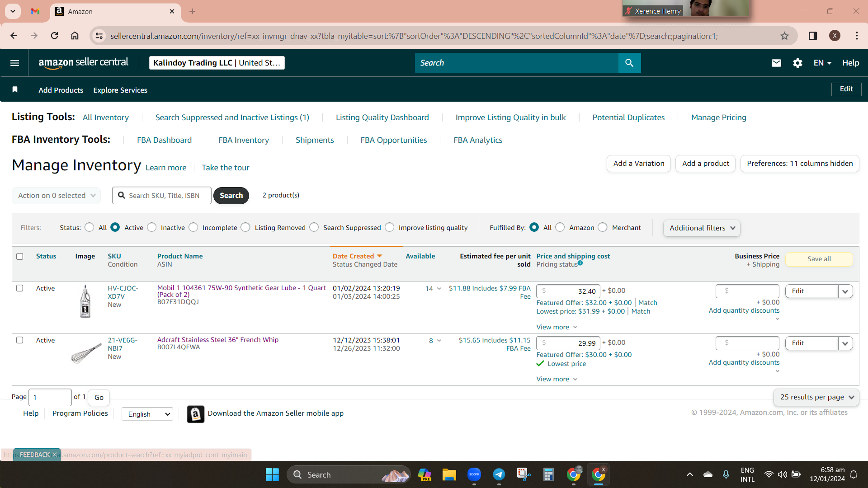Toggle the select-all products checkbox
Image resolution: width=868 pixels, height=488 pixels.
click(x=19, y=256)
